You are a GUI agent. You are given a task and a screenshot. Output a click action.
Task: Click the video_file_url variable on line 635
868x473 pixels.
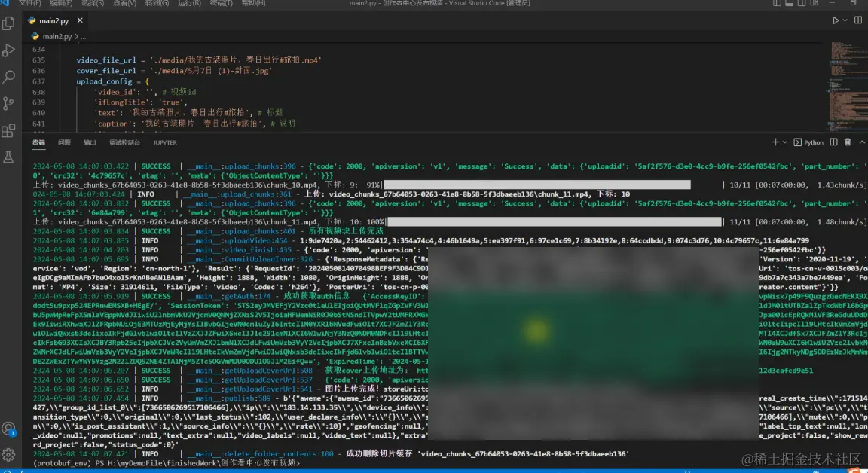(105, 60)
